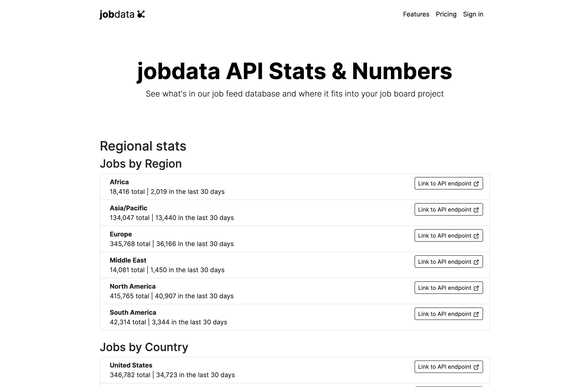Click the Asia/Pacific region name
The image size is (588, 387).
[128, 208]
